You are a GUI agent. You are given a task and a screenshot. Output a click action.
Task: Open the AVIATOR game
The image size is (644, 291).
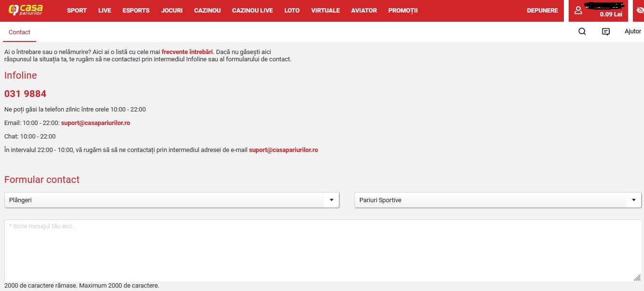click(x=364, y=11)
